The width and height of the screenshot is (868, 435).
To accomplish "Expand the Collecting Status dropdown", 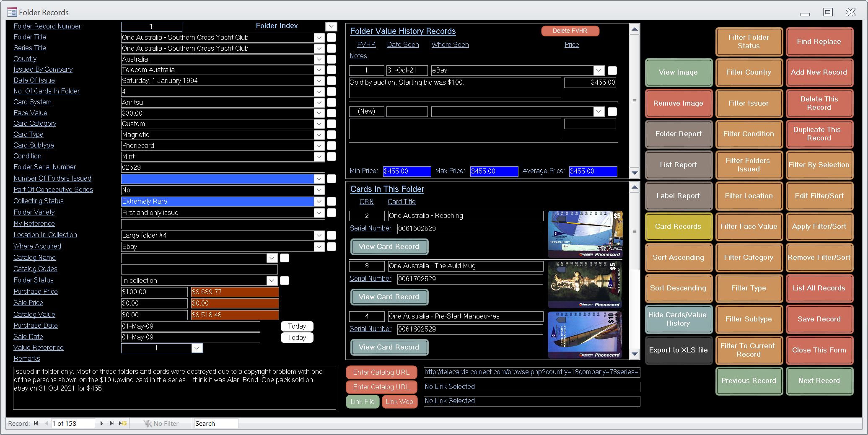I will pos(319,202).
